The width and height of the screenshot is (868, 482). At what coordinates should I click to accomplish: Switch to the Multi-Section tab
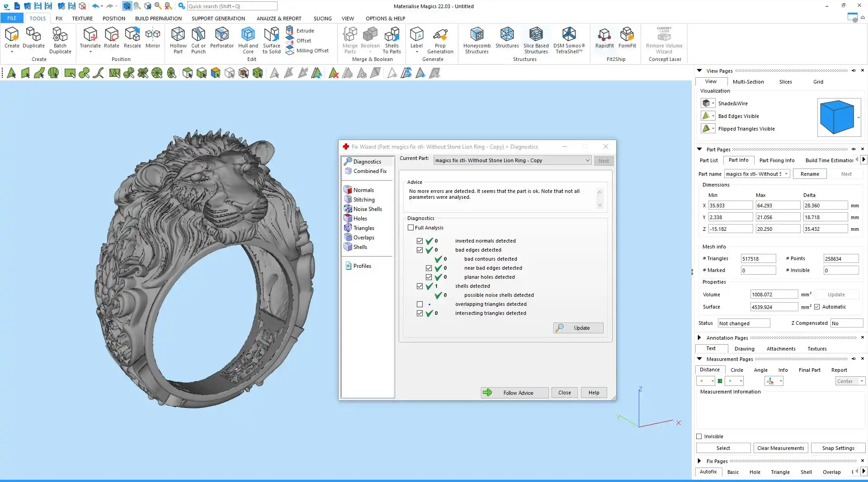point(748,82)
